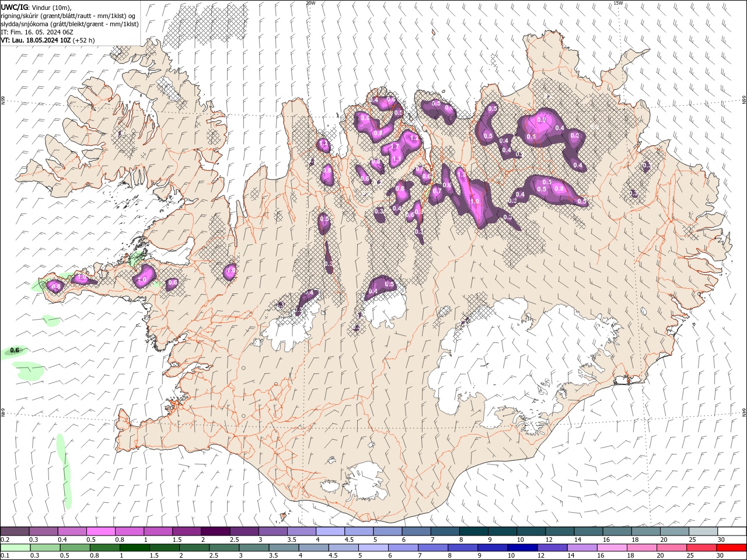
Task: Pick the 4 swatch in lower rain scale
Action: (x=313, y=548)
